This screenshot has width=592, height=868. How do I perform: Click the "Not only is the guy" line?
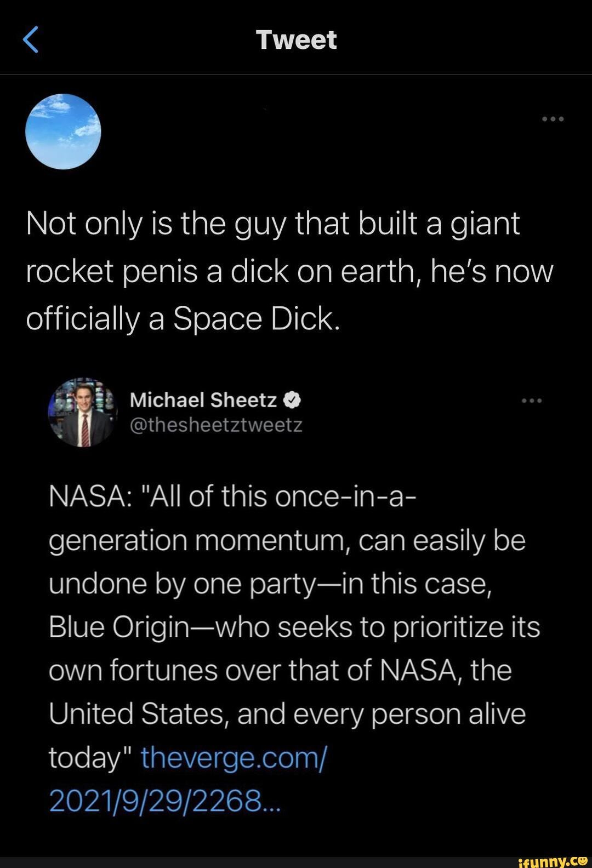[x=272, y=224]
